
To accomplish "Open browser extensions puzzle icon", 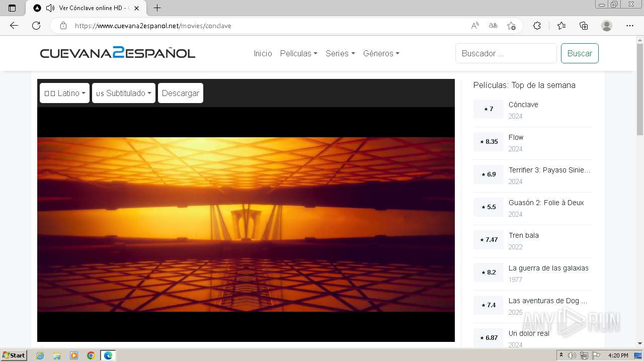I will coord(537,26).
